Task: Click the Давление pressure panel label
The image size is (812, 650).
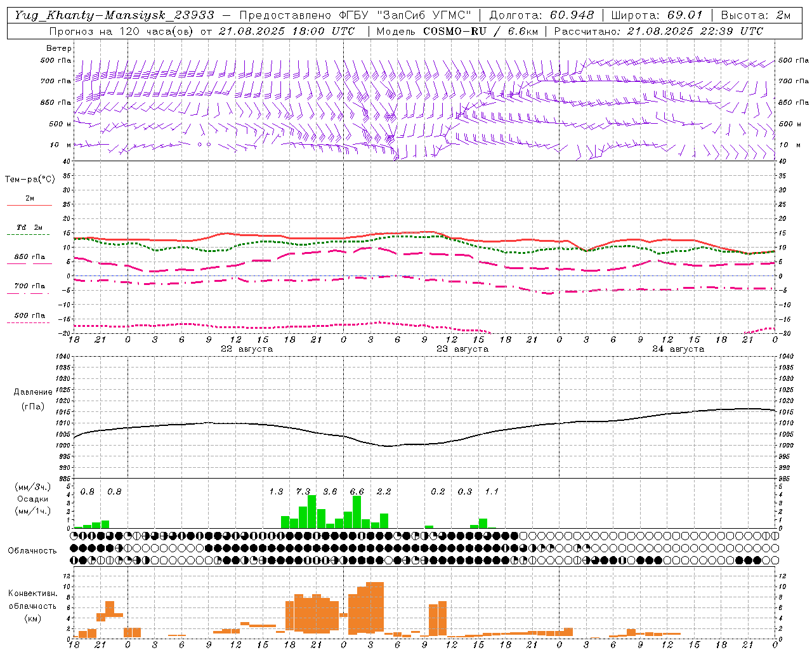Action: pos(33,392)
